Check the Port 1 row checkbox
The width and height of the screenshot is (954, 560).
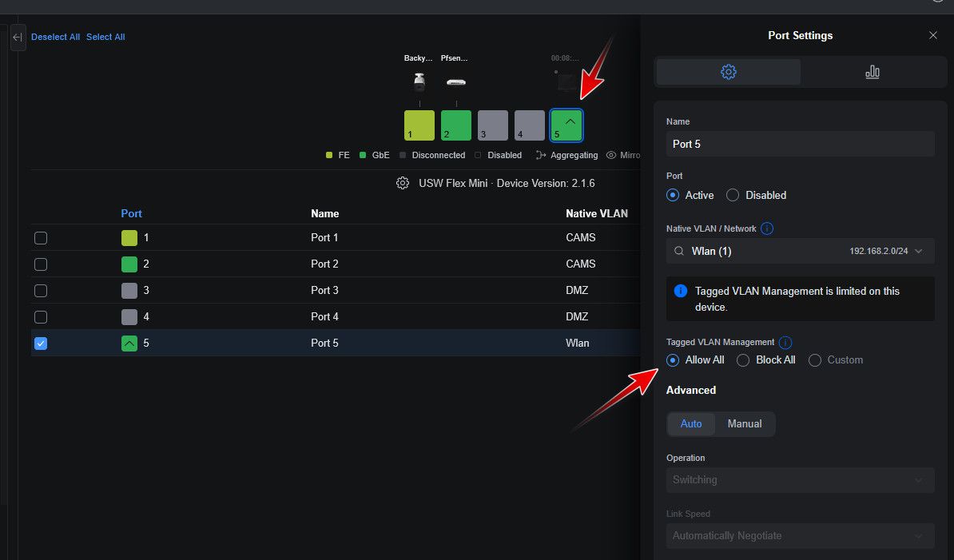tap(41, 238)
